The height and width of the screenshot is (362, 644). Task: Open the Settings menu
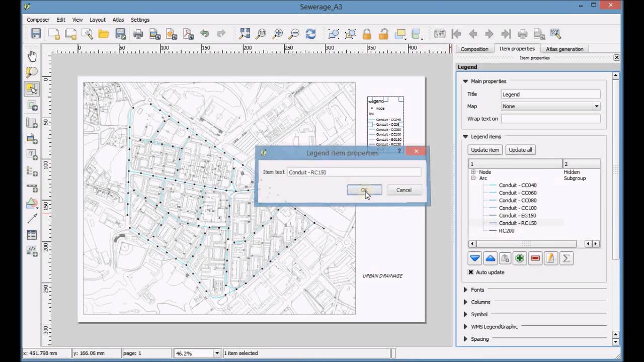(140, 20)
